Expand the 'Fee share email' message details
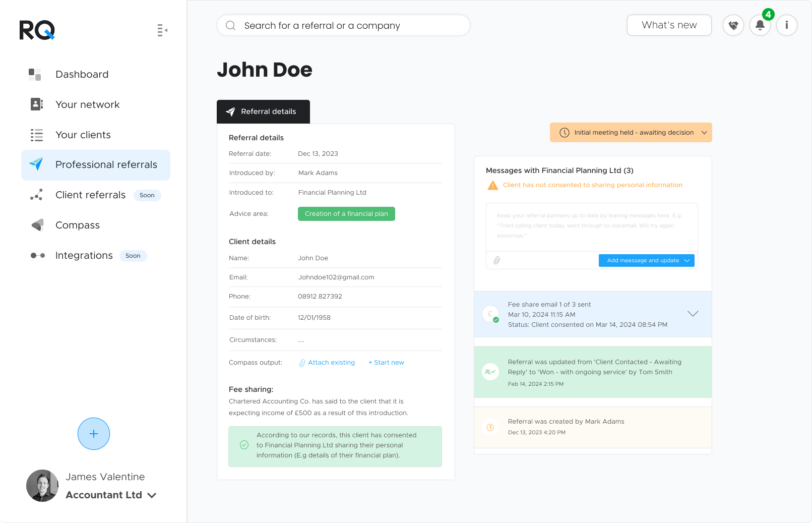 click(693, 313)
